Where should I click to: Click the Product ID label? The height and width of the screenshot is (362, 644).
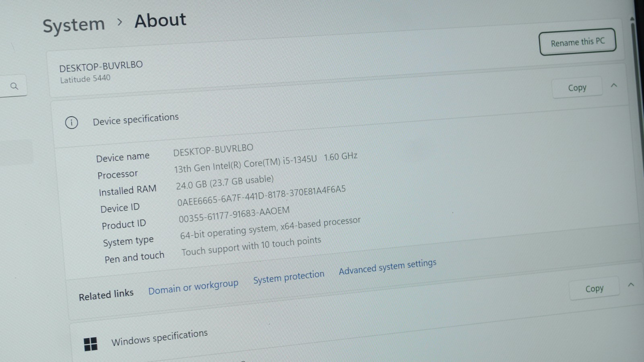coord(124,224)
